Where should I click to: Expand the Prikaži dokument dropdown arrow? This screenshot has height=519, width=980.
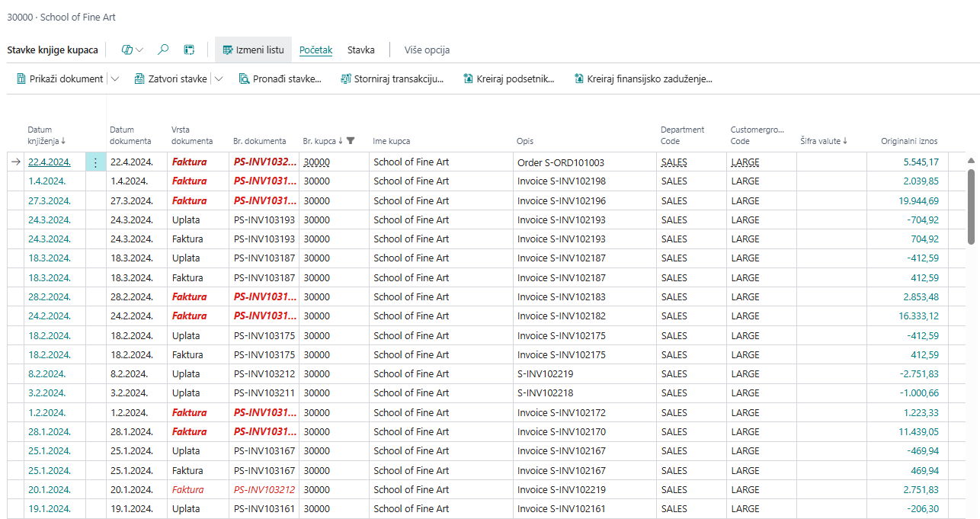point(115,78)
